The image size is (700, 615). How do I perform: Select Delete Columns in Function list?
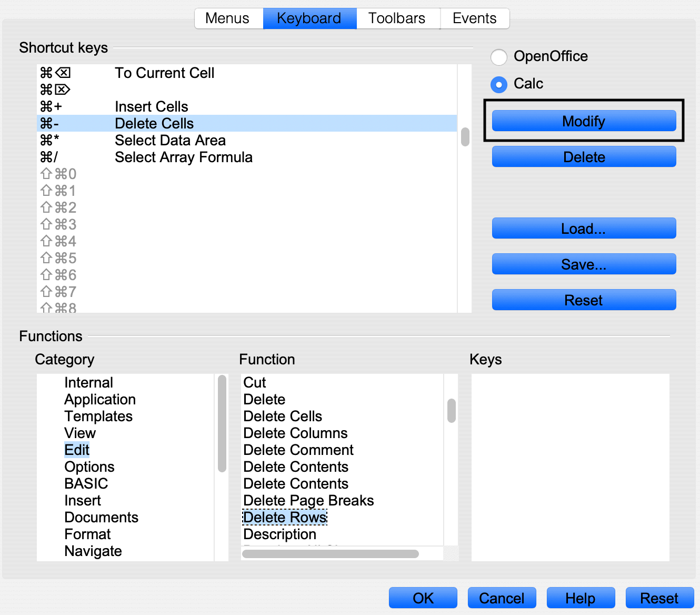(x=295, y=433)
